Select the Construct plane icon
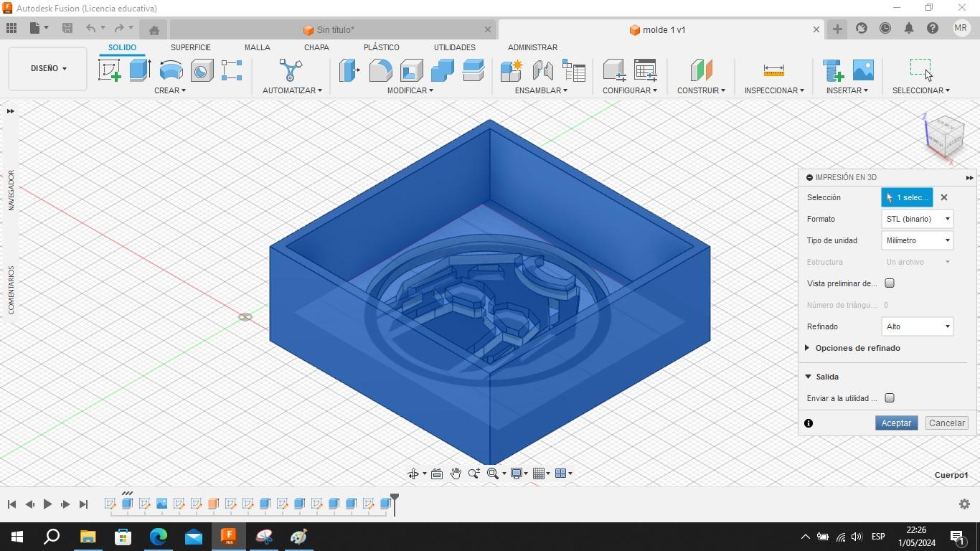 (701, 70)
